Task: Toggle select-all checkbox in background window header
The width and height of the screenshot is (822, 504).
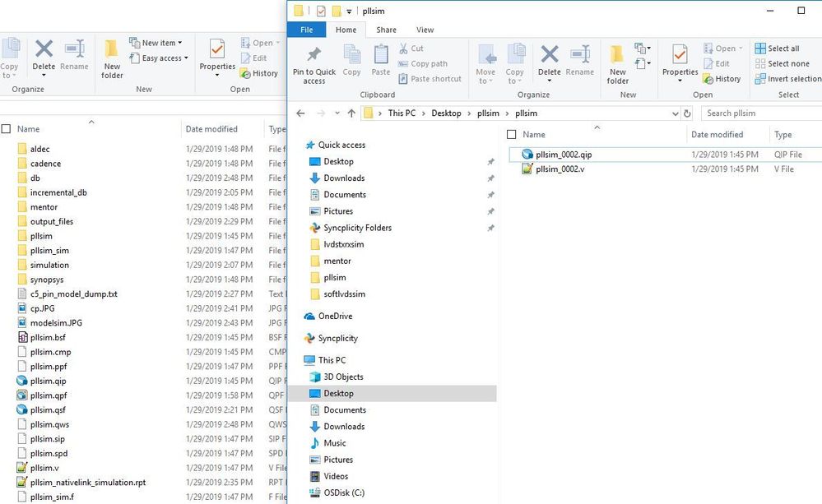Action: tap(7, 129)
